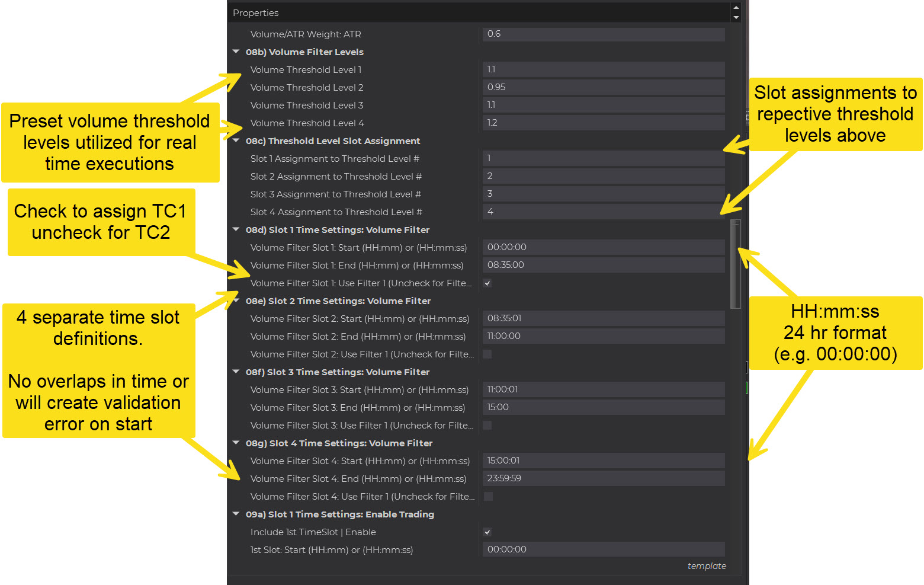The width and height of the screenshot is (924, 585).
Task: Enable Slot 2 Use Filter 1 checkbox
Action: 487,354
